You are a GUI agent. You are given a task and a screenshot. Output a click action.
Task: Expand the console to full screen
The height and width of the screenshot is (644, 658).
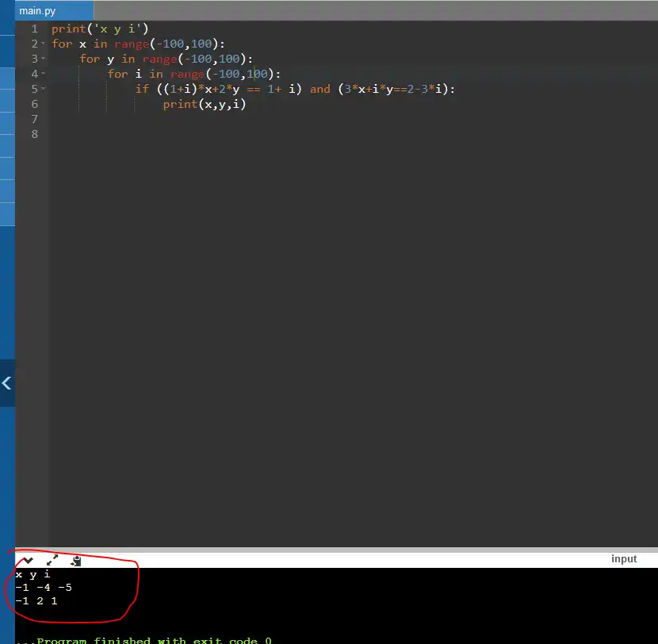(52, 560)
